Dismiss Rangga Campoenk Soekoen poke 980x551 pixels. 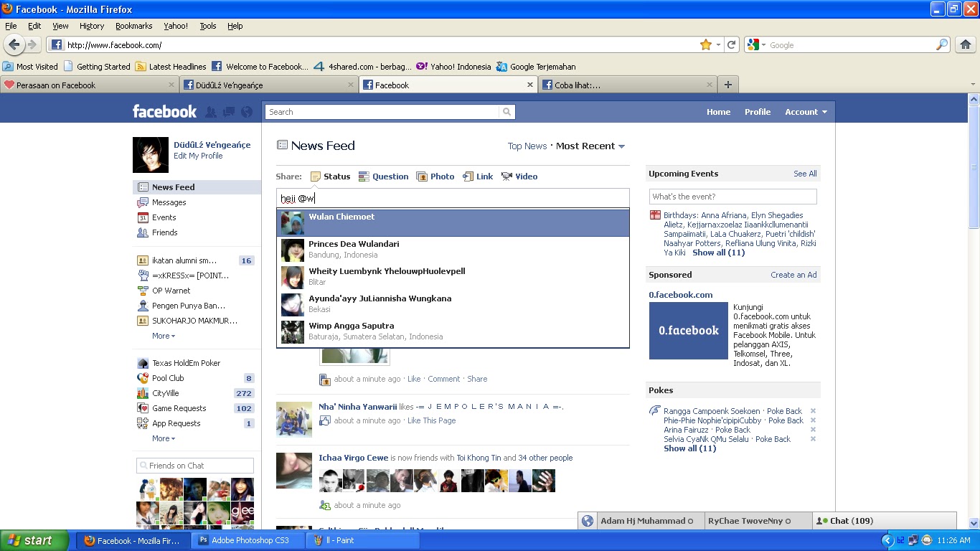click(x=813, y=411)
